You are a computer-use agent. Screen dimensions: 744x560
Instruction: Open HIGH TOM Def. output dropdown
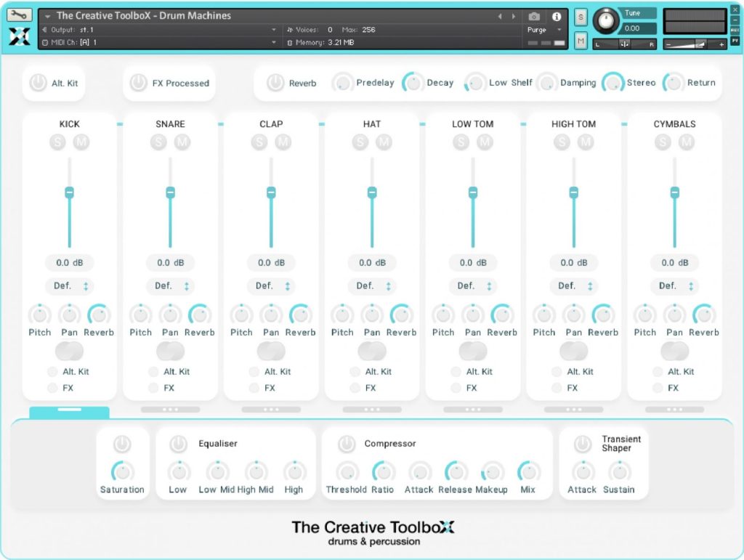click(574, 286)
